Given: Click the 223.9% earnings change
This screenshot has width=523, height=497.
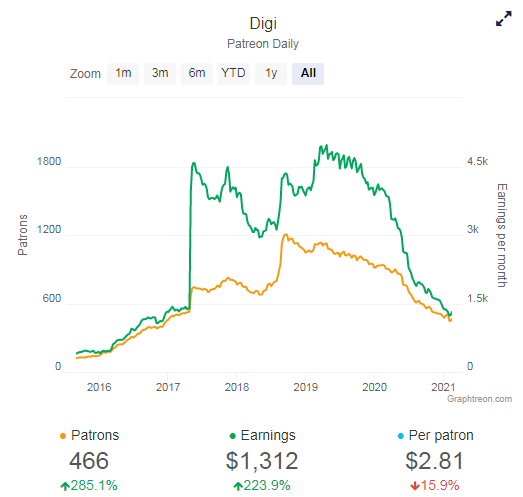Looking at the screenshot, I should click(267, 485).
